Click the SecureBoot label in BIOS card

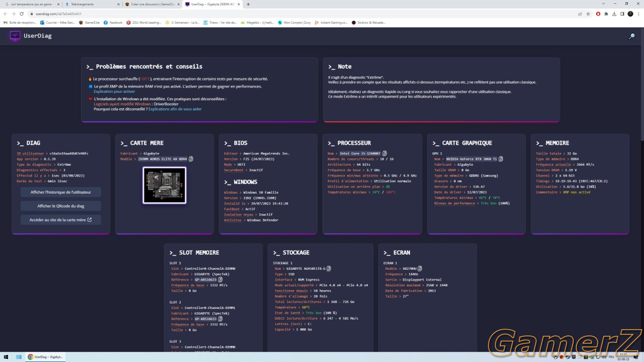pyautogui.click(x=233, y=170)
